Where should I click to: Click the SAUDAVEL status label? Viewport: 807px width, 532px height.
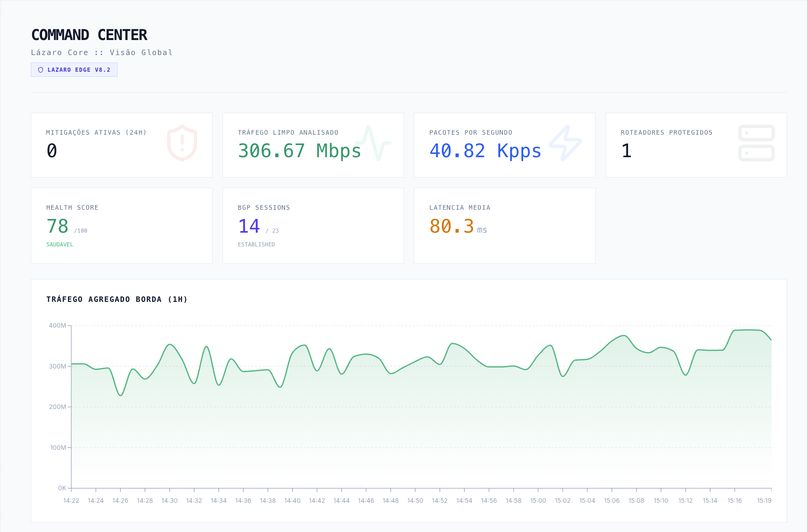coord(60,245)
